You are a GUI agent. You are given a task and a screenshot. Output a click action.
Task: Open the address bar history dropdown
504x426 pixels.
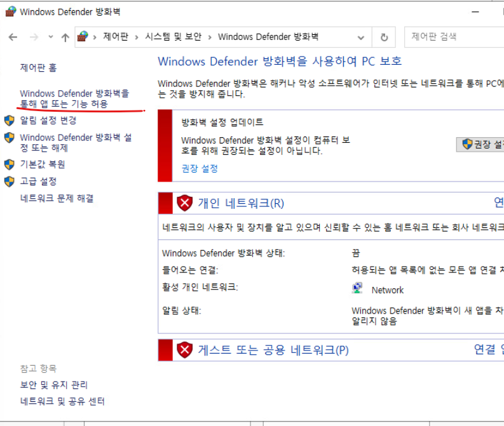pos(360,37)
